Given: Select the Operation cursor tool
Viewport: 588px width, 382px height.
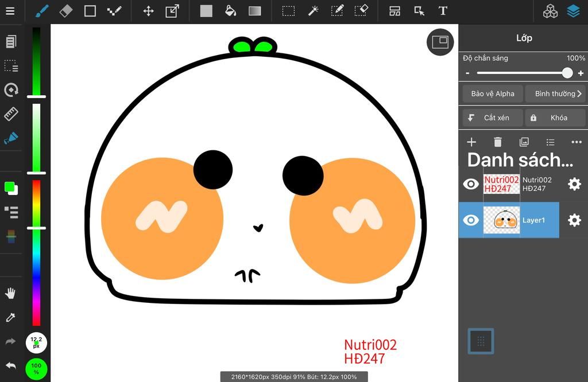Looking at the screenshot, I should coord(419,11).
